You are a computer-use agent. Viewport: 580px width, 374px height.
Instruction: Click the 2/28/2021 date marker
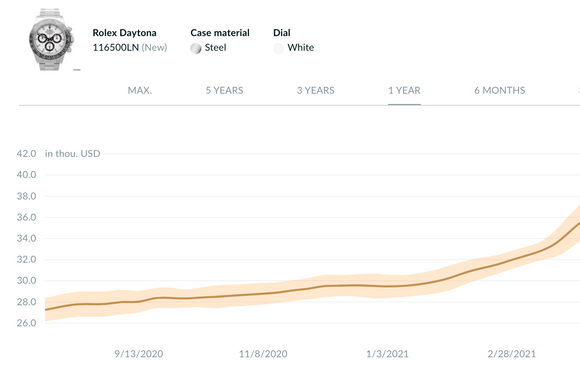coord(512,354)
